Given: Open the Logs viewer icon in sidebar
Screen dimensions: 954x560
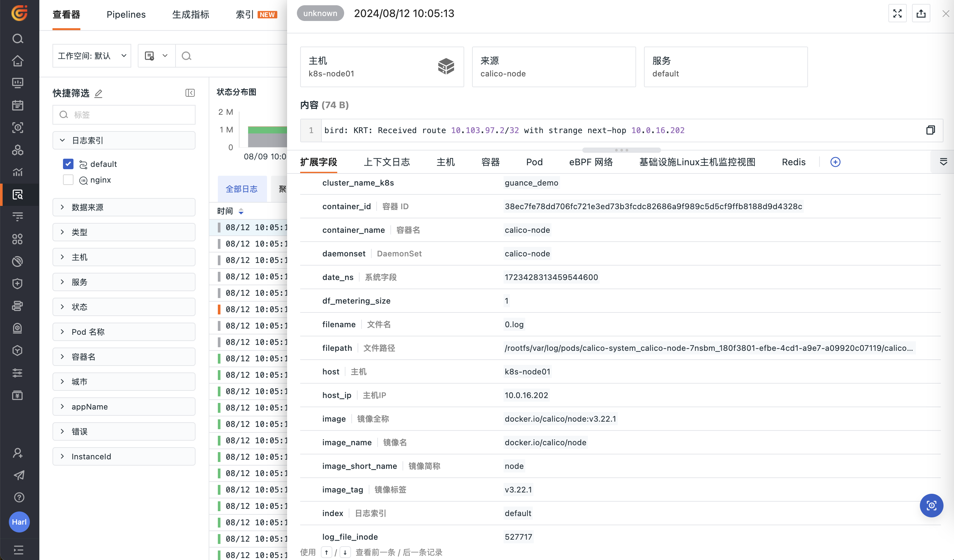Looking at the screenshot, I should pos(18,194).
